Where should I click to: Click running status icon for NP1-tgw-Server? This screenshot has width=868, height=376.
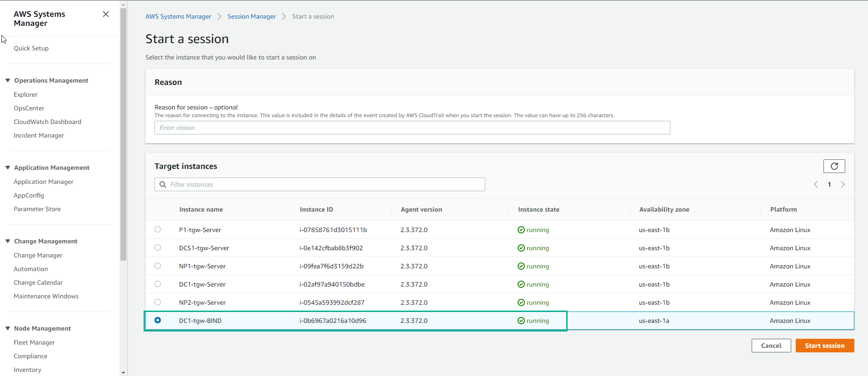point(521,266)
